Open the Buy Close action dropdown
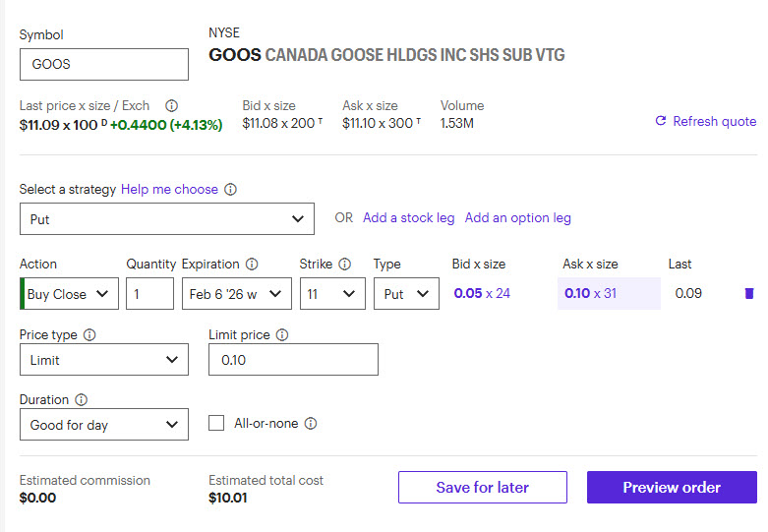 pyautogui.click(x=69, y=294)
